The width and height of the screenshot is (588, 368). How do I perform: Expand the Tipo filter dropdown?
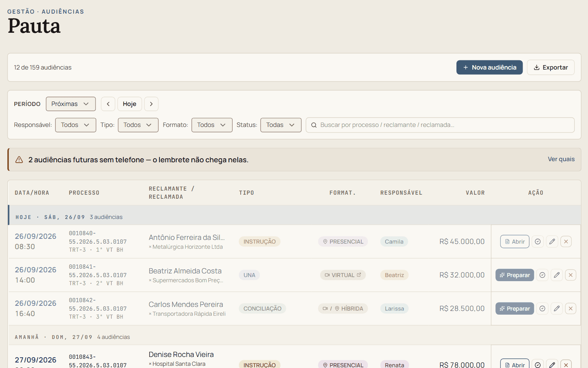pyautogui.click(x=138, y=125)
